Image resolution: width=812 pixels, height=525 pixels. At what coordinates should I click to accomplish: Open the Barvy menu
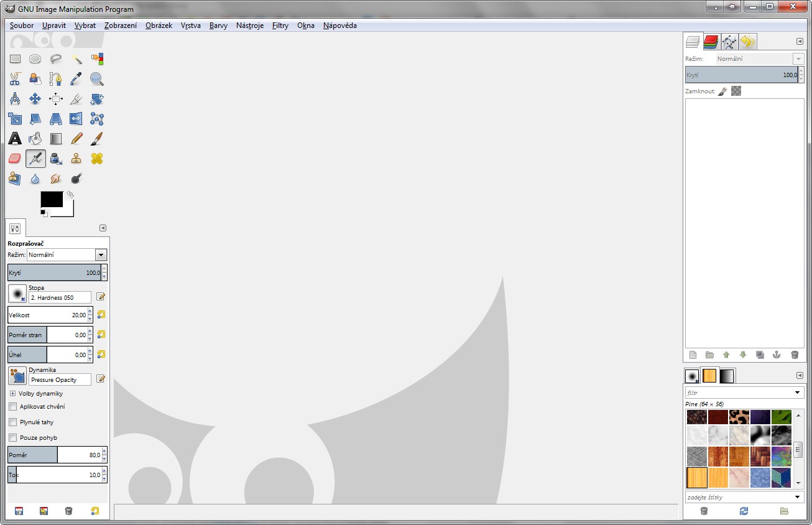click(218, 26)
